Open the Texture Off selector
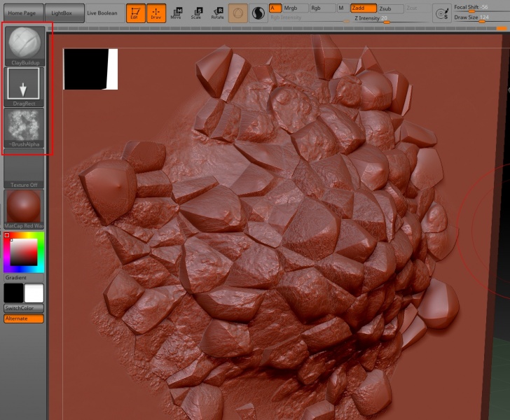Image resolution: width=510 pixels, height=420 pixels. point(24,169)
